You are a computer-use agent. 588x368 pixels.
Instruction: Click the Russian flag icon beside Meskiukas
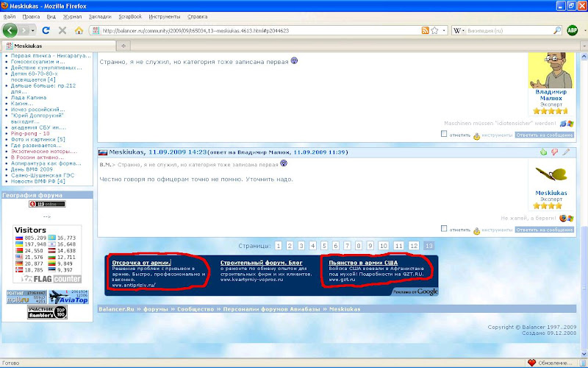[x=103, y=152]
